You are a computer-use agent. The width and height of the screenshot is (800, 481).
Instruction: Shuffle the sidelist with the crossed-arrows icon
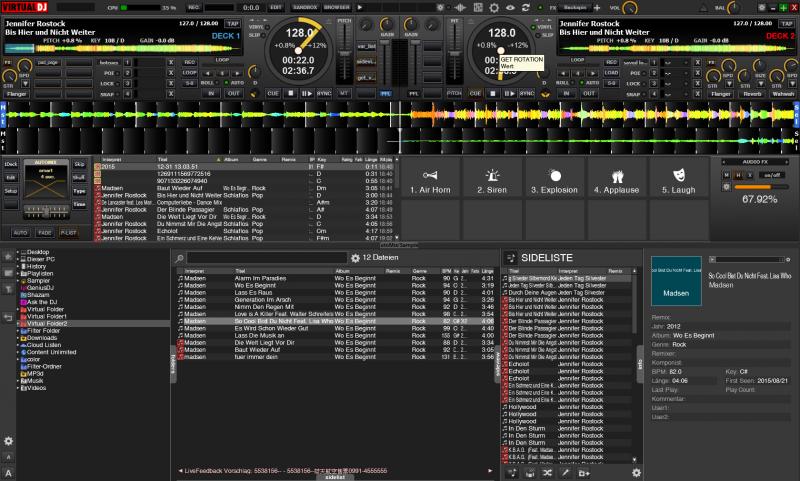pos(547,473)
